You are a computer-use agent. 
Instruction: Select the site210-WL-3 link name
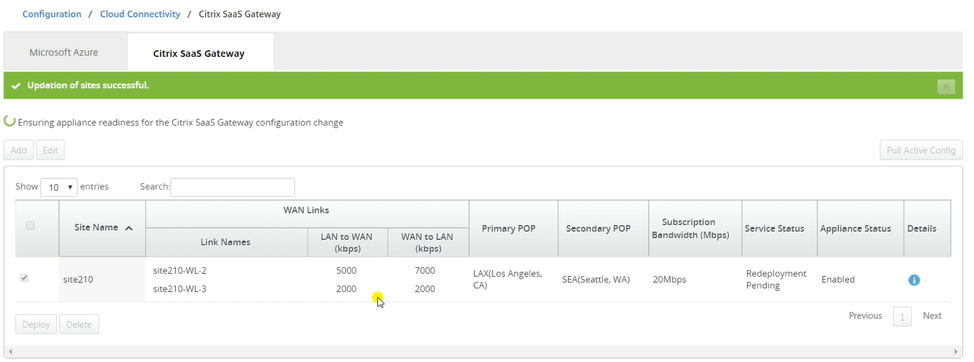[180, 289]
